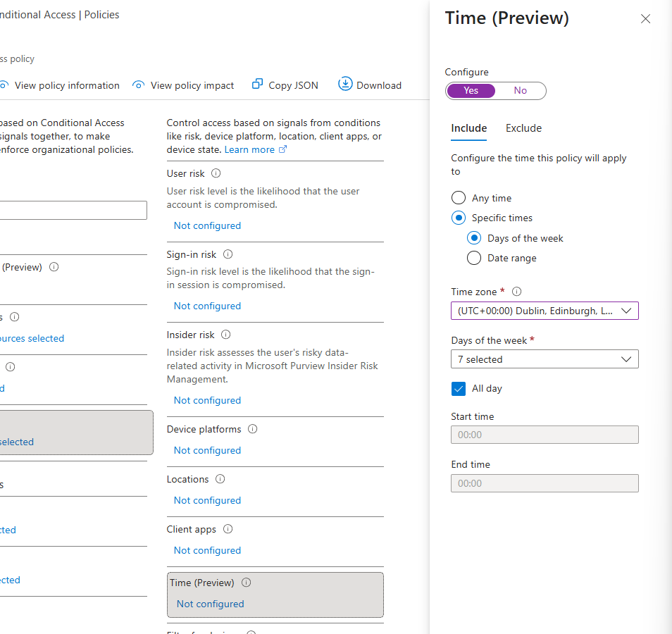Click the policy name text box
The image size is (672, 634).
[x=73, y=210]
